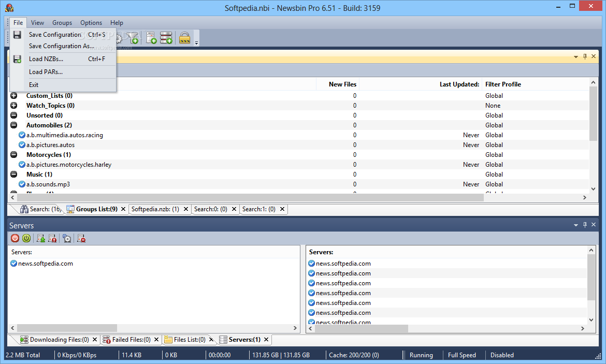Viewport: 606px width, 364px height.
Task: Sort by the Last Updated: column header
Action: pyautogui.click(x=420, y=84)
